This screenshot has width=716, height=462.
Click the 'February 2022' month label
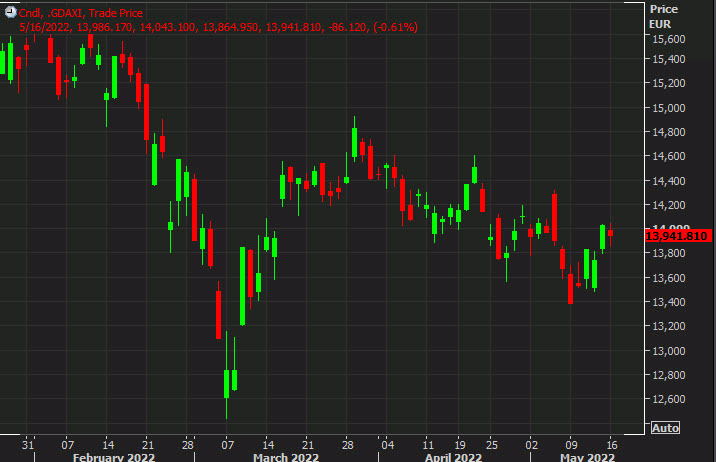coord(114,457)
